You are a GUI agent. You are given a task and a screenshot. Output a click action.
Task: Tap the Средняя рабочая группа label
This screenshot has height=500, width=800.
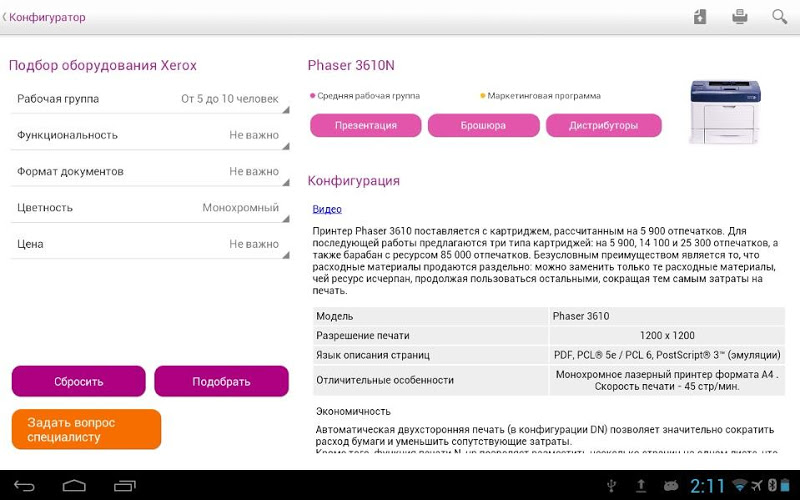[x=365, y=96]
